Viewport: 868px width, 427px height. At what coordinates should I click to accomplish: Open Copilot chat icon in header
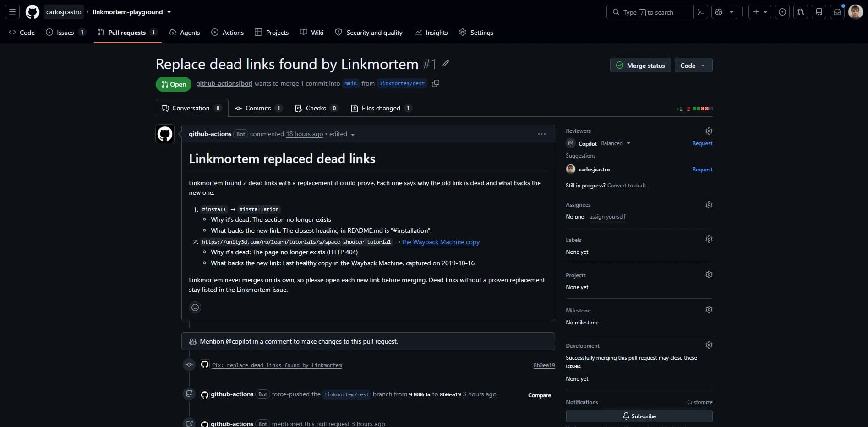719,12
